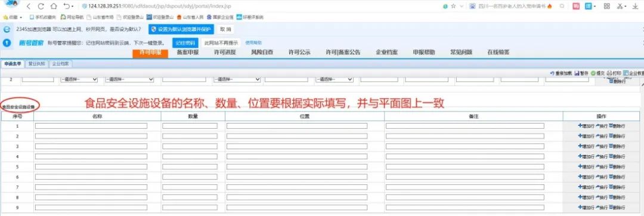This screenshot has height=216, width=644.
Task: Open 备案申报 navigation menu
Action: pyautogui.click(x=188, y=53)
